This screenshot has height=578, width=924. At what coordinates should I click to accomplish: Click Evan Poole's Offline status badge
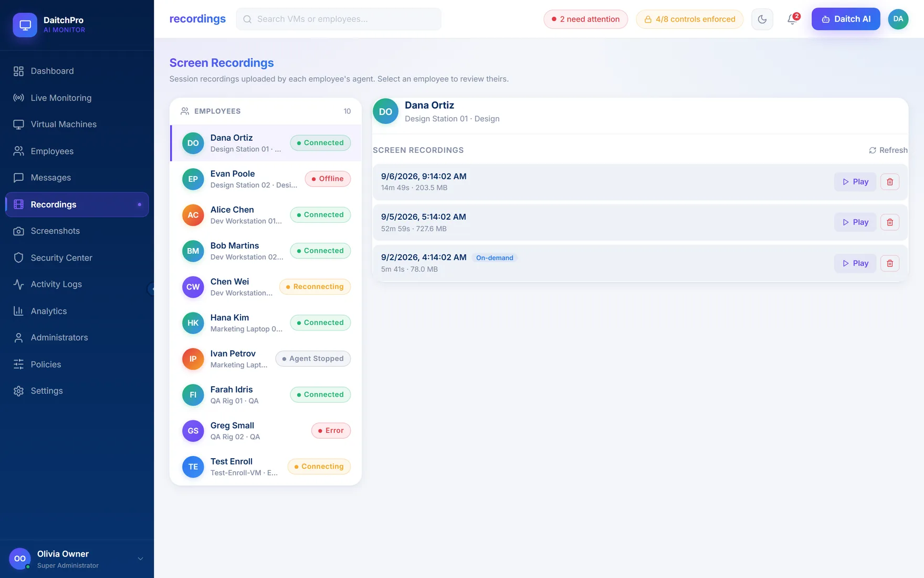point(328,179)
